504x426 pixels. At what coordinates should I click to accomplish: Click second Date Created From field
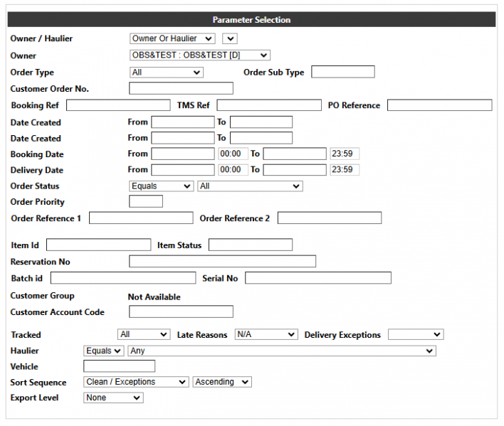pos(182,138)
